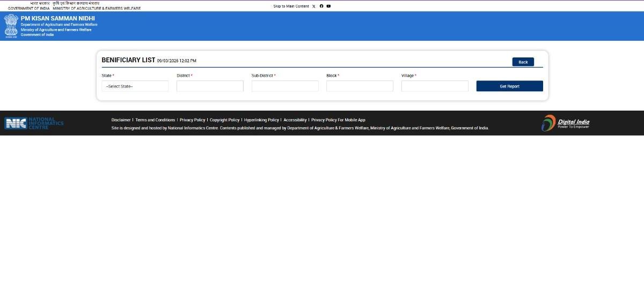Viewport: 644px width, 306px height.
Task: Open the X (Twitter) social icon
Action: [314, 6]
